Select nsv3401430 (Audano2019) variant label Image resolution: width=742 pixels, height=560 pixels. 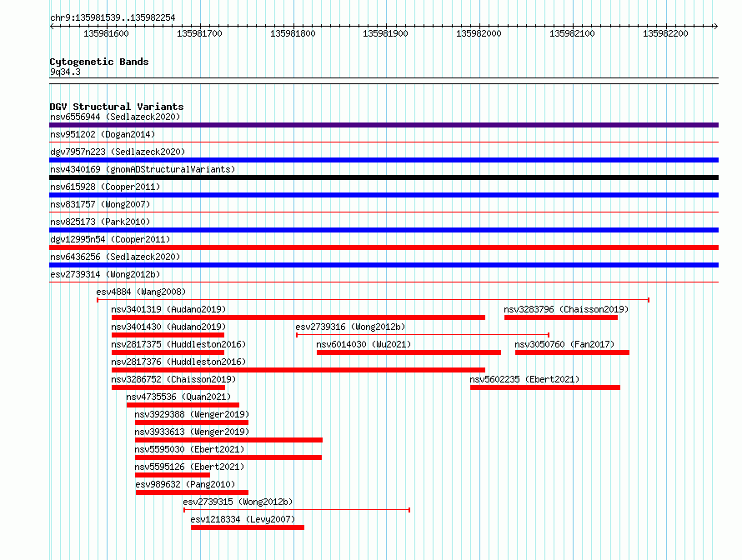point(168,327)
